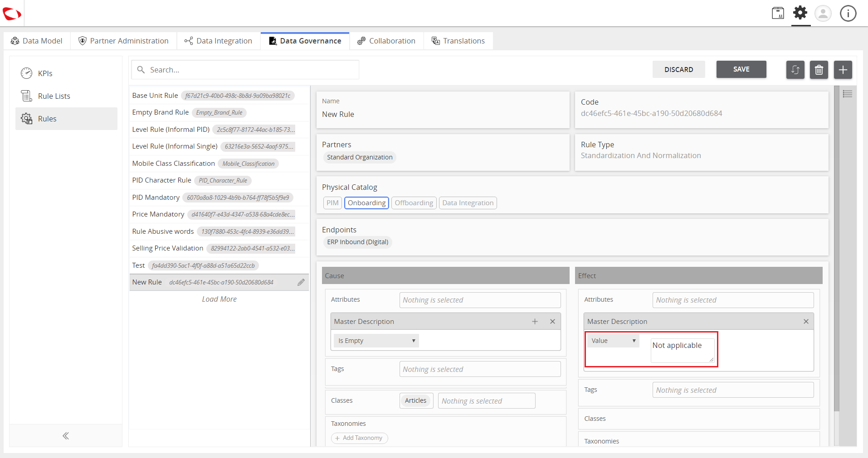Select PID Mandatory rule

[x=219, y=198]
